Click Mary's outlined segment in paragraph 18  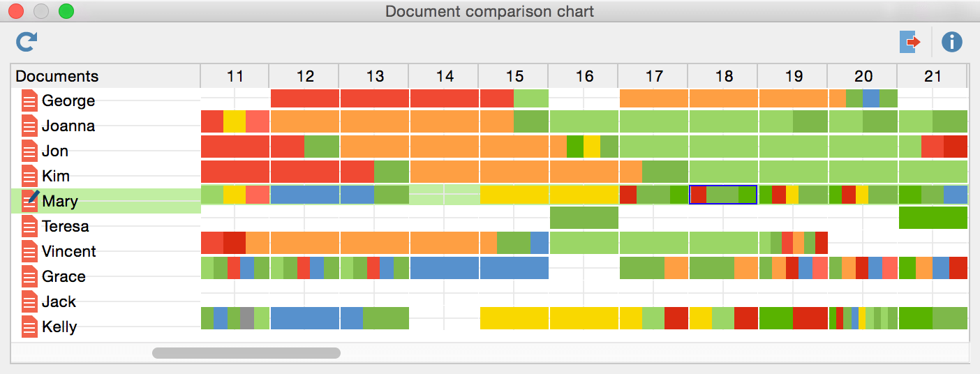(x=723, y=195)
